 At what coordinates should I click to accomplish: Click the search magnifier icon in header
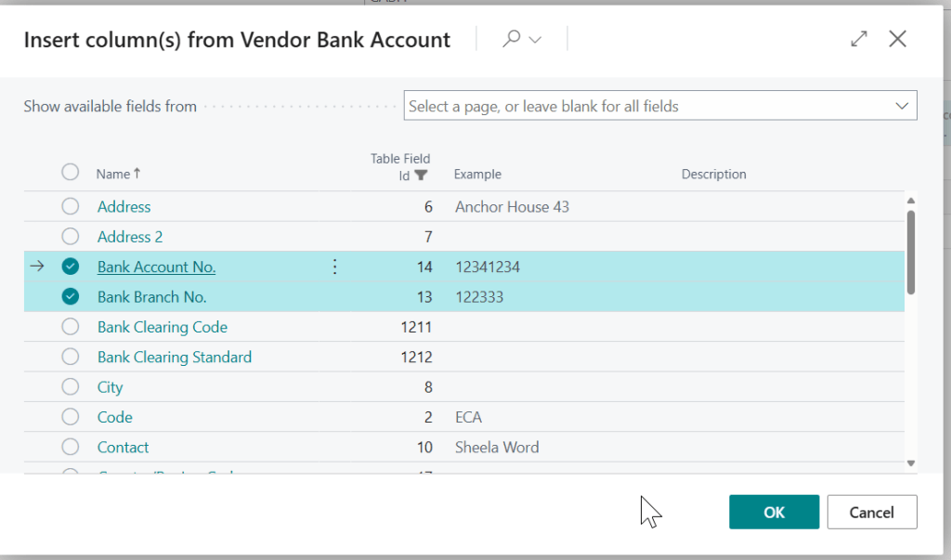[511, 40]
